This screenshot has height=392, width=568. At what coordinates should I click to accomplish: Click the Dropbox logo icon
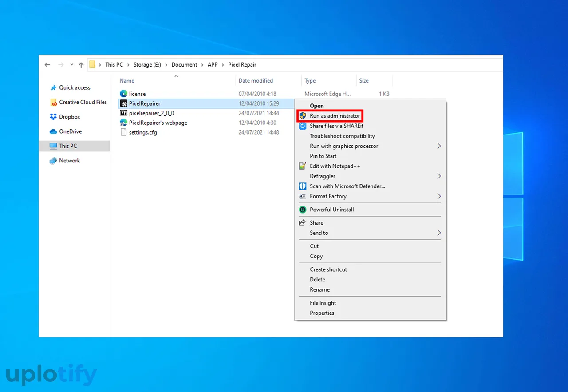point(53,117)
